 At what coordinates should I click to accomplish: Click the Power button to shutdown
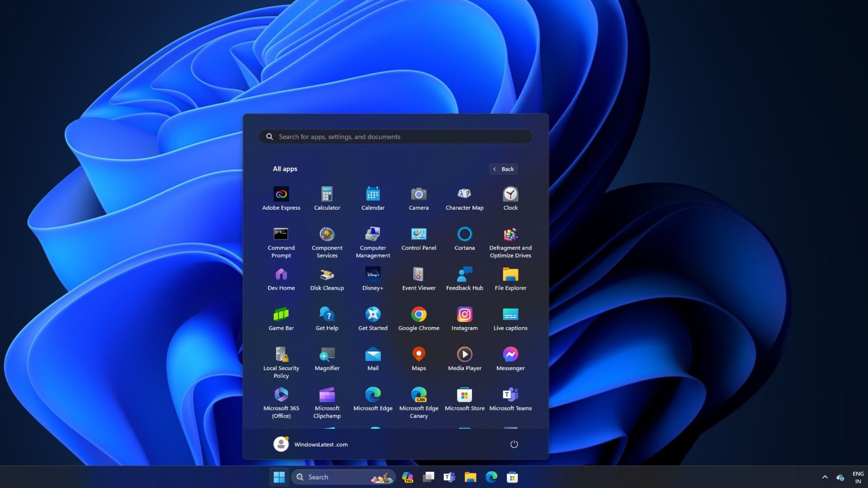(513, 444)
